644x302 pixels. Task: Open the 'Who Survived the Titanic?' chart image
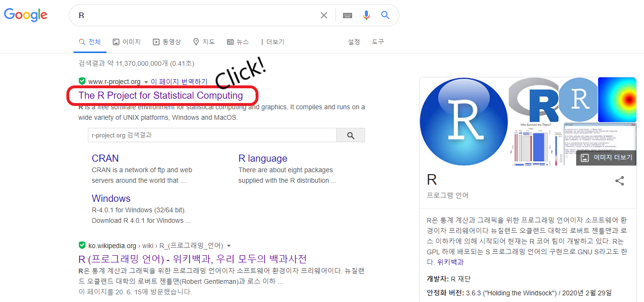(x=536, y=145)
